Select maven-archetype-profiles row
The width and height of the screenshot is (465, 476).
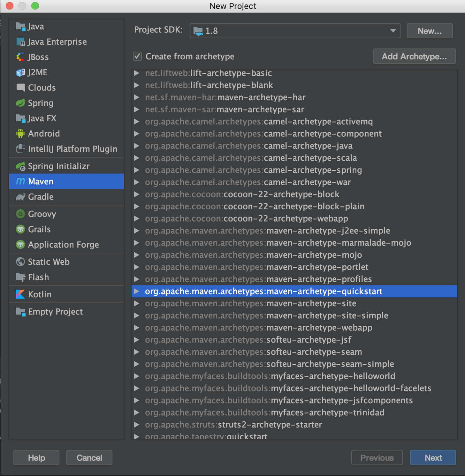pyautogui.click(x=294, y=279)
